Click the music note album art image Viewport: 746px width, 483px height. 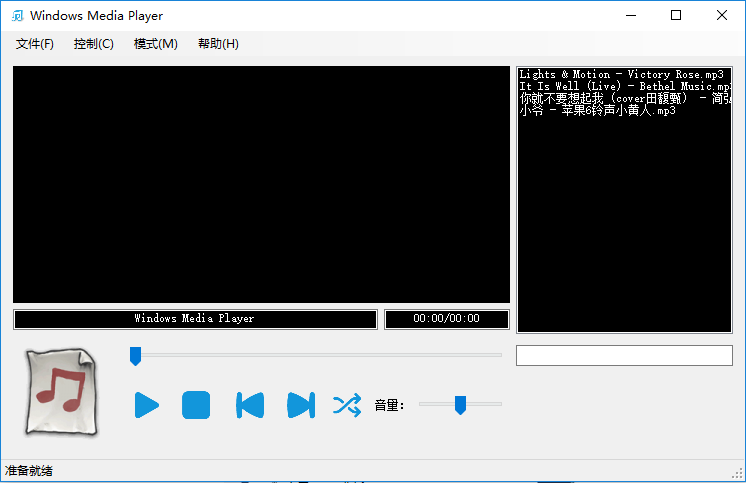click(61, 392)
